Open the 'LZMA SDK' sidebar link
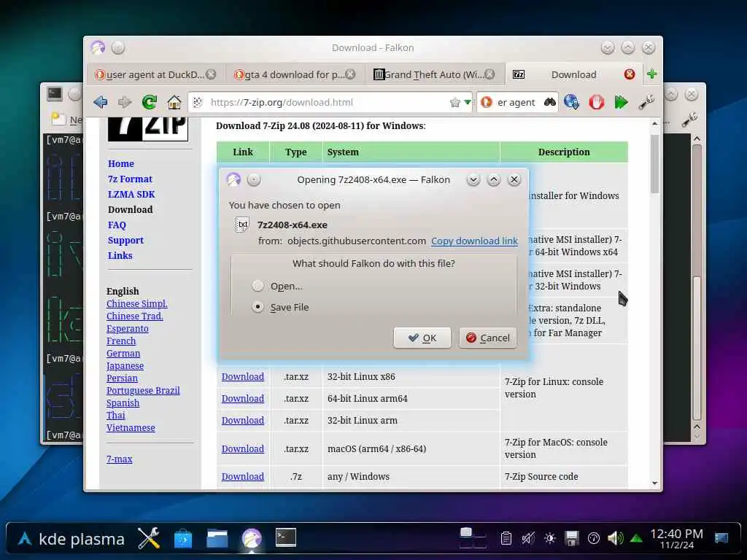The image size is (747, 560). tap(131, 194)
